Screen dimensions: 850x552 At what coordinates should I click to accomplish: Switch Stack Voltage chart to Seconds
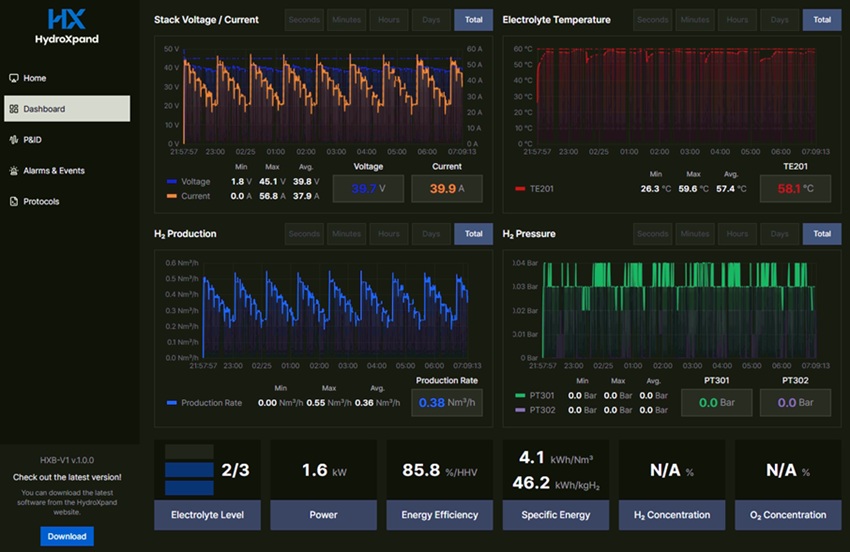coord(304,20)
